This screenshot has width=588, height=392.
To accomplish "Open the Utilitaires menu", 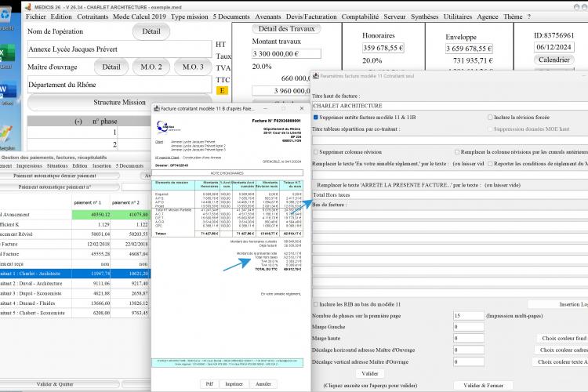I will click(x=458, y=16).
